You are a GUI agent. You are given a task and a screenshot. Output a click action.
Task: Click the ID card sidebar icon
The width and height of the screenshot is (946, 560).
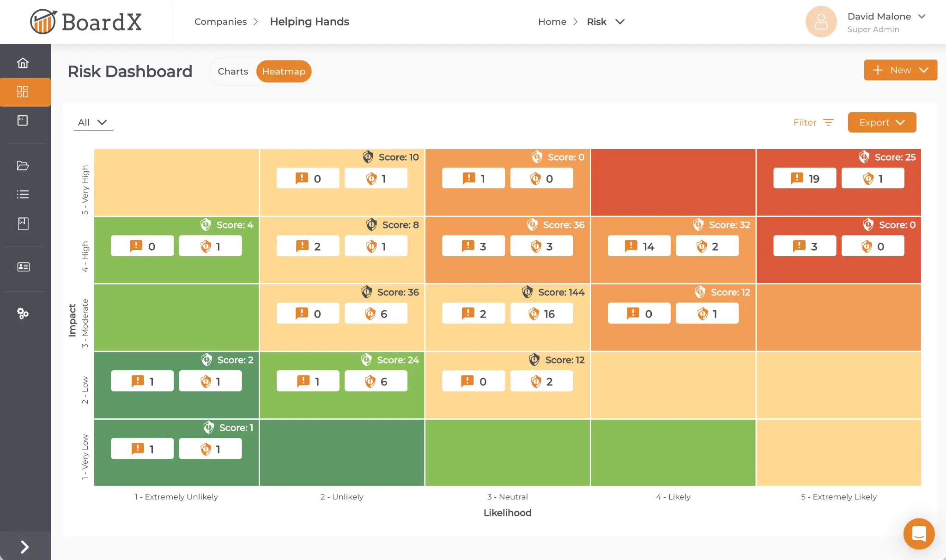(23, 267)
